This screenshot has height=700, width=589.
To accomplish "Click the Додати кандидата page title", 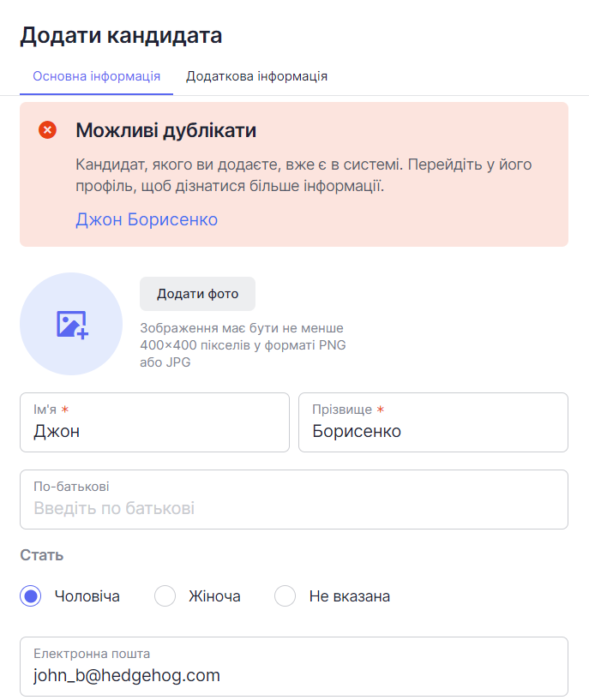I will tap(121, 35).
